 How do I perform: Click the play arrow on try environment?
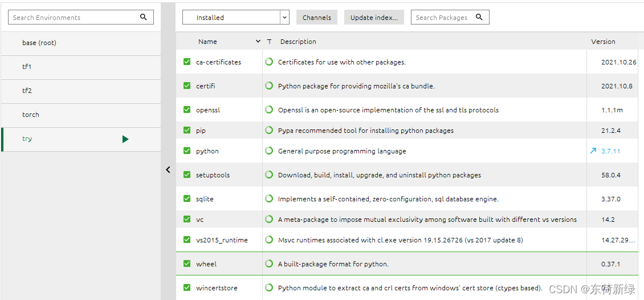125,139
